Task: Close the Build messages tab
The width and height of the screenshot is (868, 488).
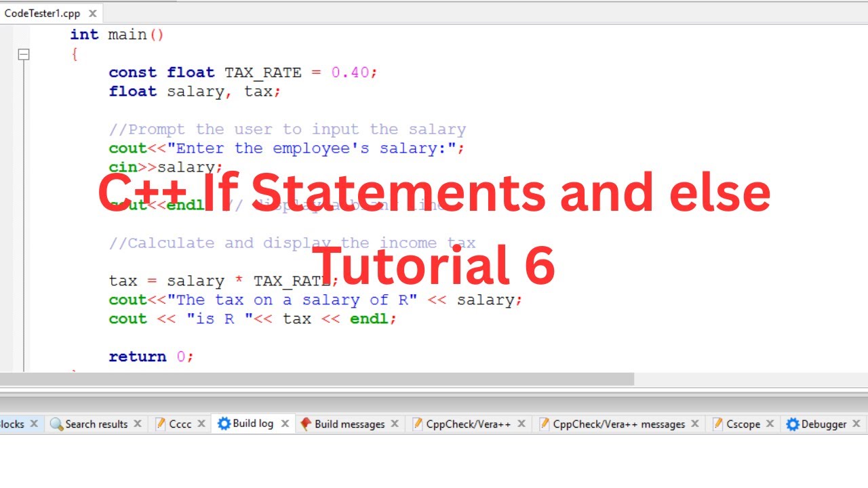Action: [396, 424]
